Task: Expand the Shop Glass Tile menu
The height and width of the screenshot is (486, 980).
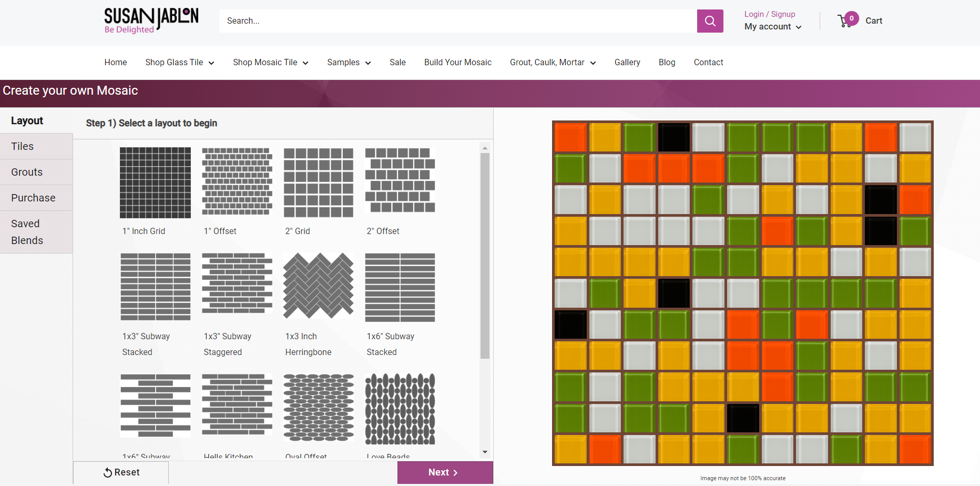Action: pyautogui.click(x=179, y=63)
